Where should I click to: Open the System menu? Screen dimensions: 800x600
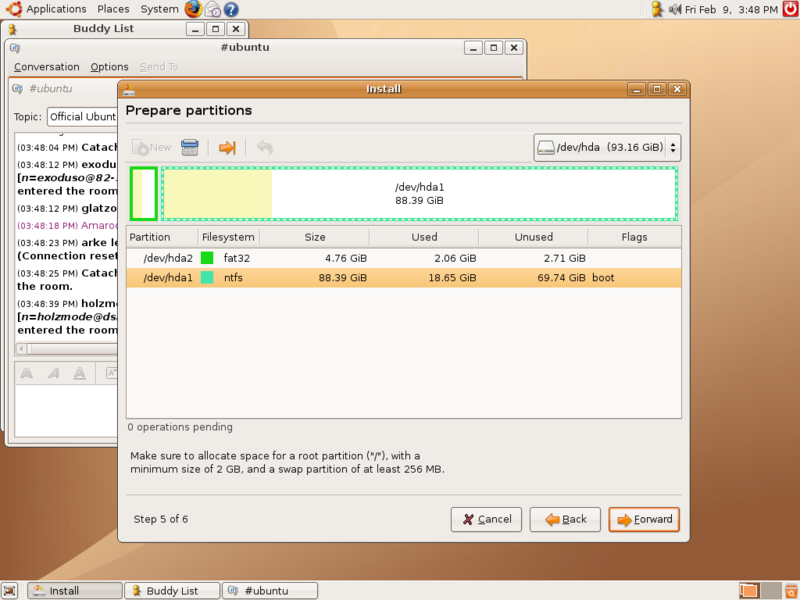[159, 9]
